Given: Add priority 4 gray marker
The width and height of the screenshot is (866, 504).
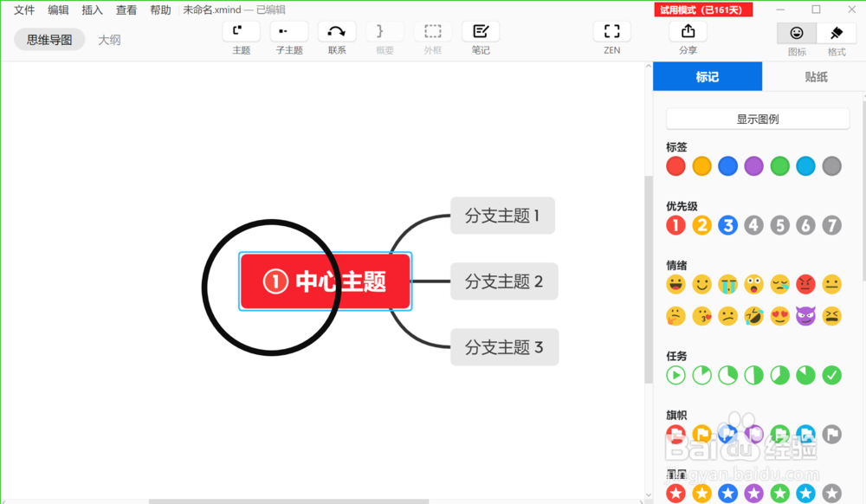Looking at the screenshot, I should coord(754,225).
